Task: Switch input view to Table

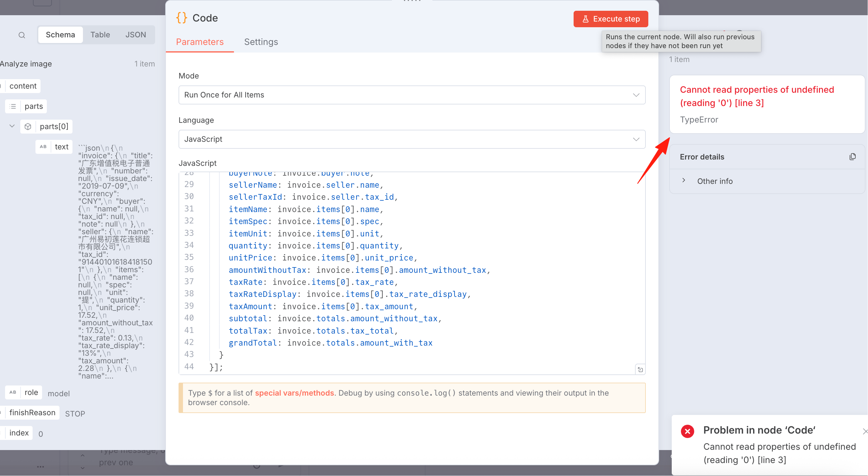Action: coord(100,35)
